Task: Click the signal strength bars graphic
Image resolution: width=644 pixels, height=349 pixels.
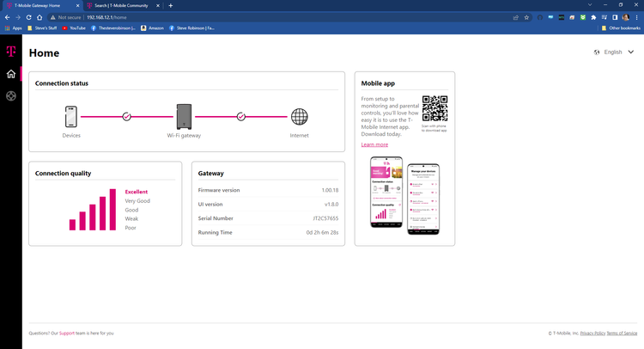Action: click(93, 210)
